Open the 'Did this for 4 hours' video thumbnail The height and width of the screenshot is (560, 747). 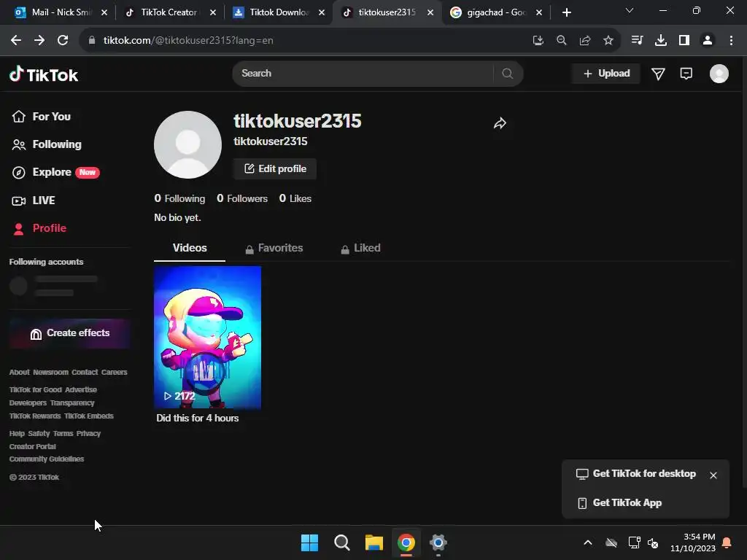(x=207, y=337)
